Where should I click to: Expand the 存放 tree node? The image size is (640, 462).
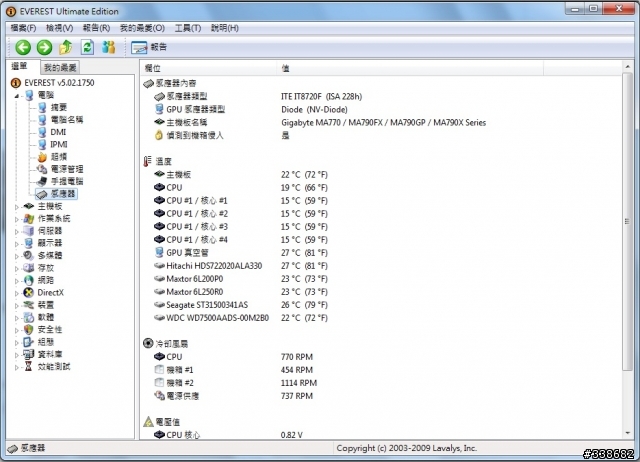coord(17,269)
